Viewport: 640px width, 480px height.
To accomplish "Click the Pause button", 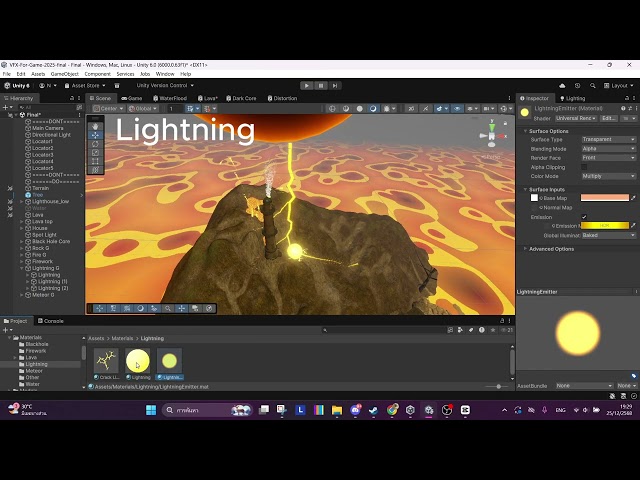I will pyautogui.click(x=321, y=86).
